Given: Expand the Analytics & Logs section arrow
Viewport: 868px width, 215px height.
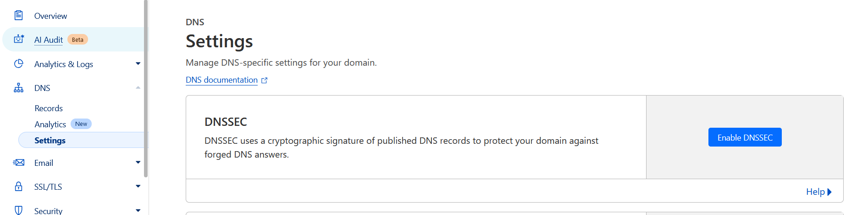Looking at the screenshot, I should pyautogui.click(x=138, y=64).
